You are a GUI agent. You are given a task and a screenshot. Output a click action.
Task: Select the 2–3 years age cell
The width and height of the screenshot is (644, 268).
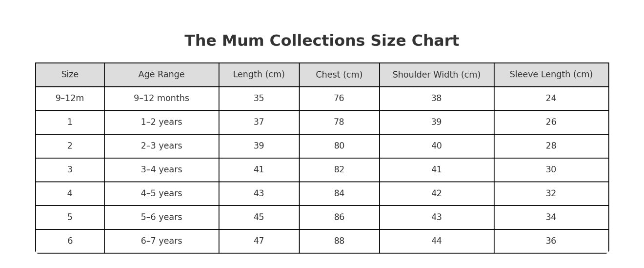point(161,146)
